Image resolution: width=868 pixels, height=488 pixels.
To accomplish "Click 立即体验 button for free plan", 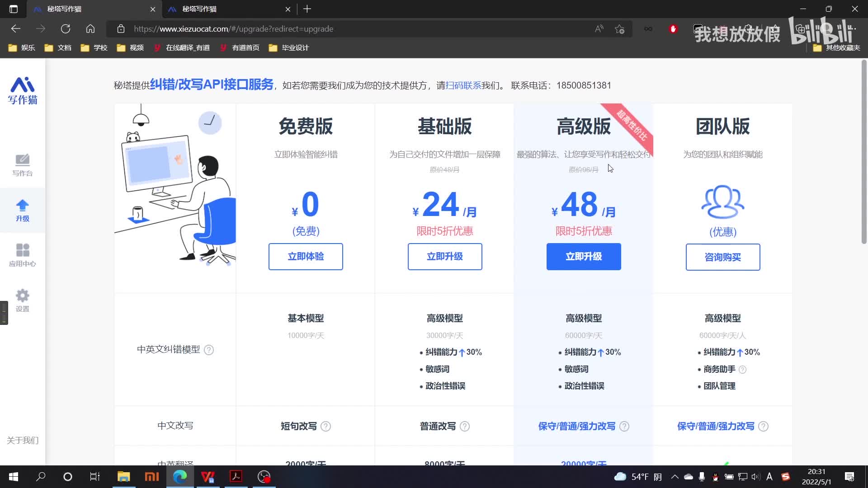I will [306, 257].
